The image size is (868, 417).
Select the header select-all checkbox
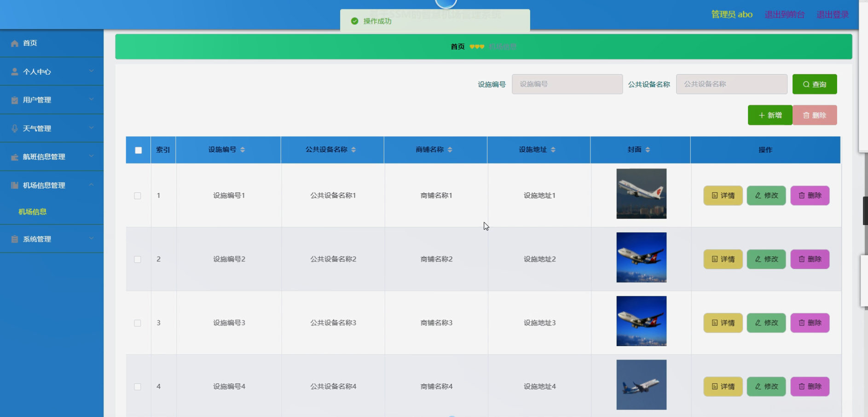pos(139,150)
